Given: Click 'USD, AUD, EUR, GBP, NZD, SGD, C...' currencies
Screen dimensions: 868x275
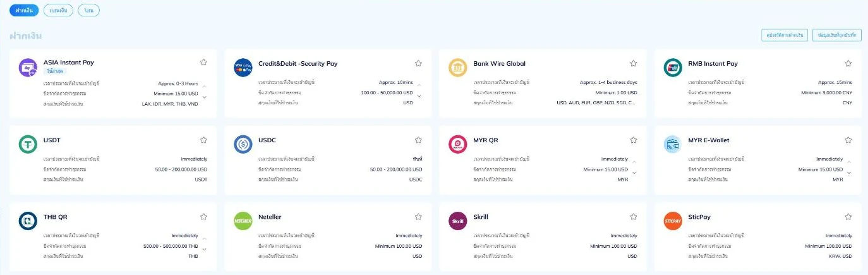Looking at the screenshot, I should point(596,102).
